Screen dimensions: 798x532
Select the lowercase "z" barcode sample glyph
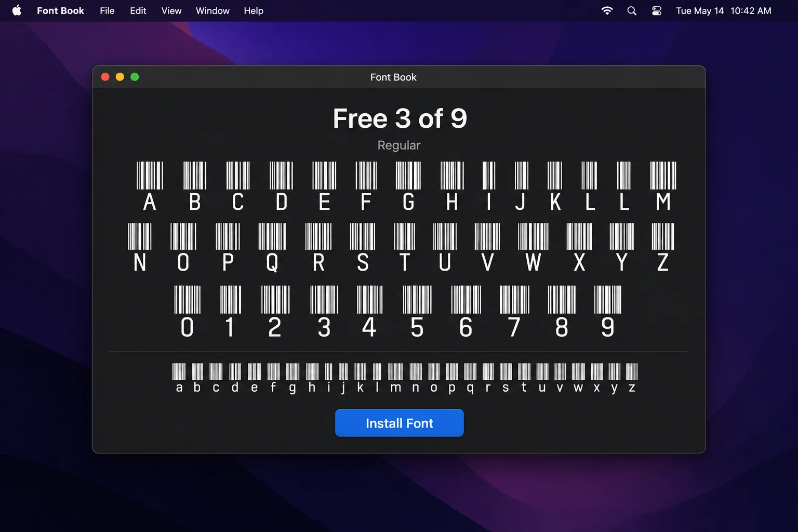click(632, 378)
